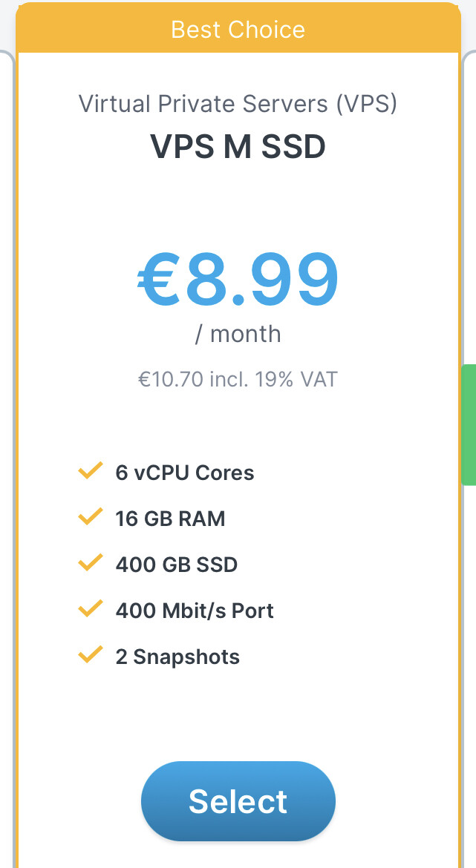The image size is (476, 868).
Task: Click the checkmark icon beside 2 Snapshots
Action: coord(91,654)
